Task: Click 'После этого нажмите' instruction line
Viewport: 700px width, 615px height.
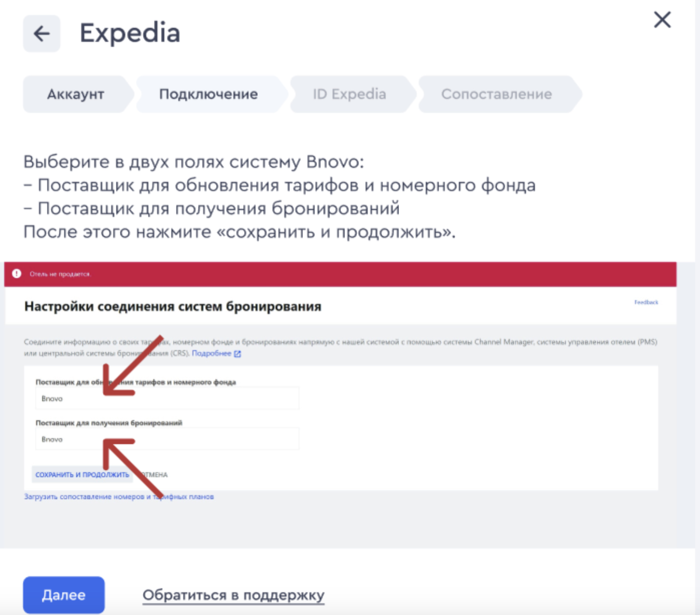Action: (239, 232)
